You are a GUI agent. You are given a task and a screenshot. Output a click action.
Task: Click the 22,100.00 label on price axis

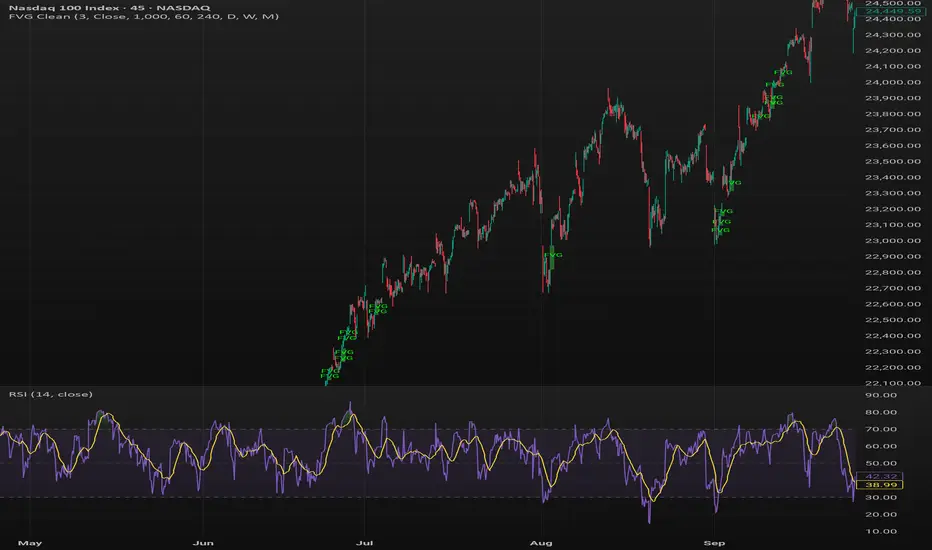(893, 383)
